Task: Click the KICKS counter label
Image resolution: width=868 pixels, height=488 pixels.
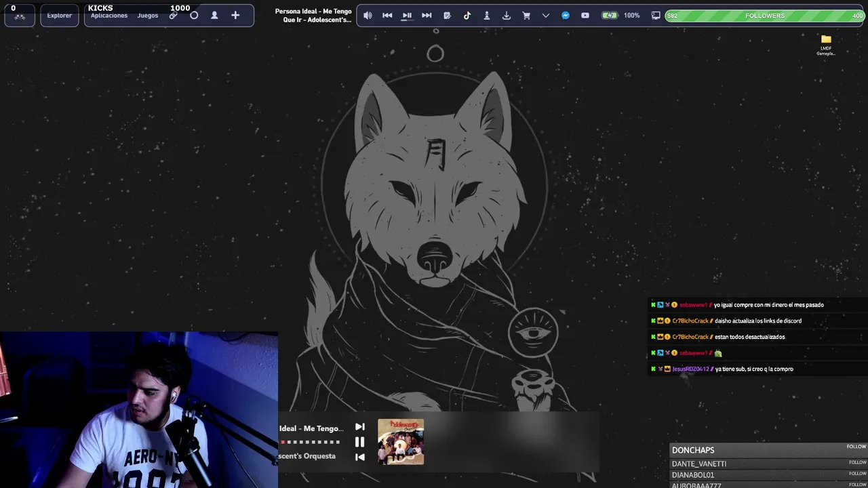Action: click(100, 8)
